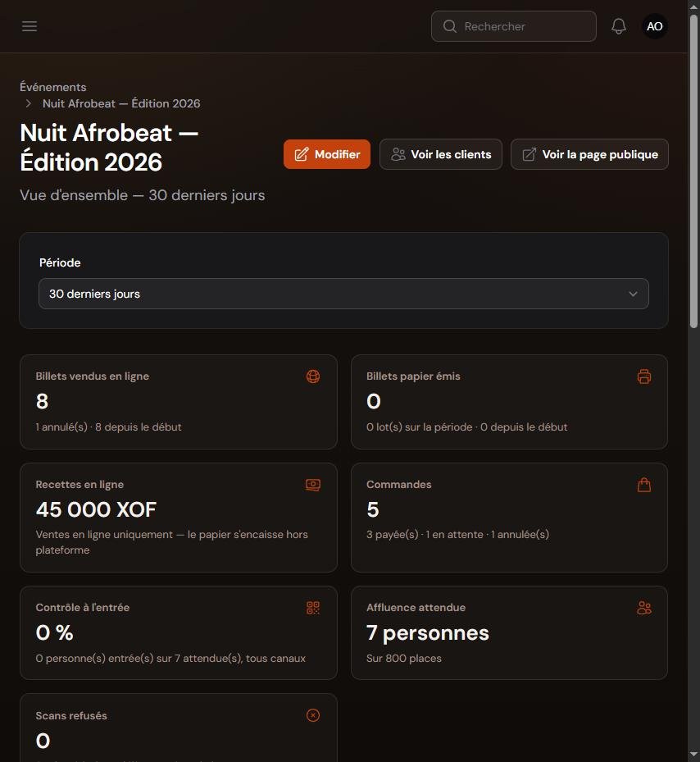Click the QR code icon on Contrôle à l'entrée
This screenshot has height=762, width=700.
[313, 608]
